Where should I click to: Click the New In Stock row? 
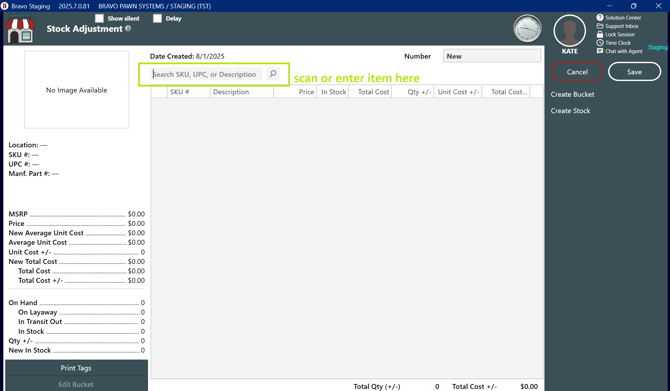[x=76, y=350]
